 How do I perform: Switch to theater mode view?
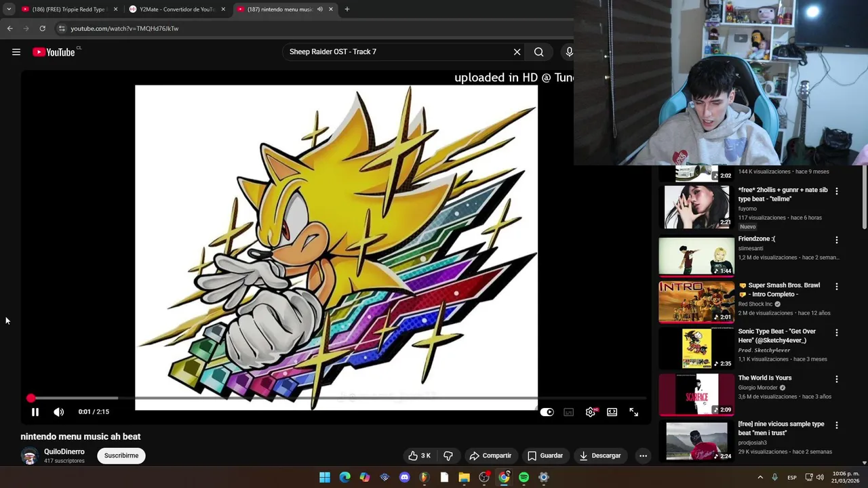pos(612,412)
